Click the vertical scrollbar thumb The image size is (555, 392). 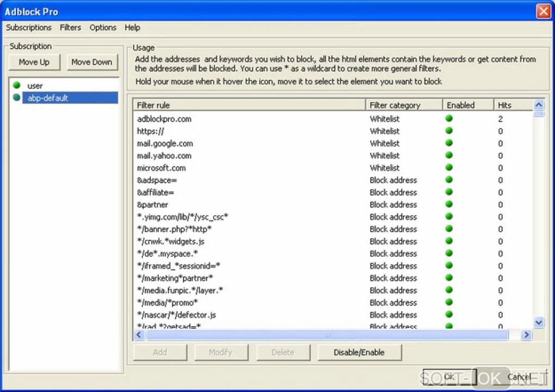click(x=539, y=114)
